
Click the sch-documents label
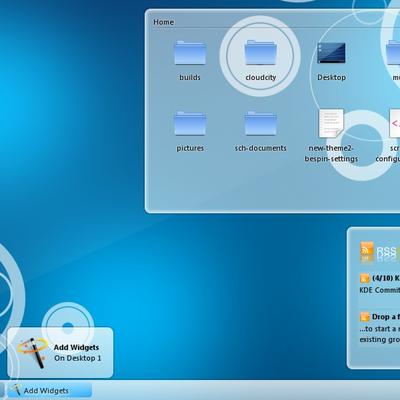point(261,148)
